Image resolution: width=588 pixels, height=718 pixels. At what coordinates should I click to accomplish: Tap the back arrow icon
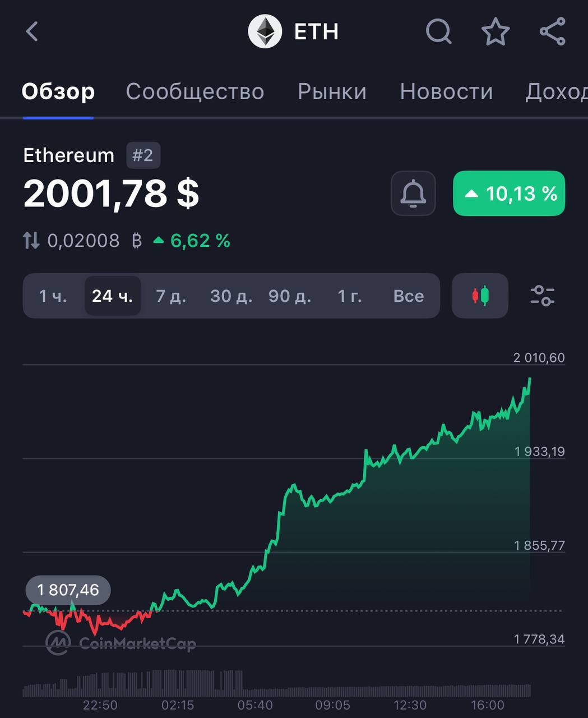[33, 31]
